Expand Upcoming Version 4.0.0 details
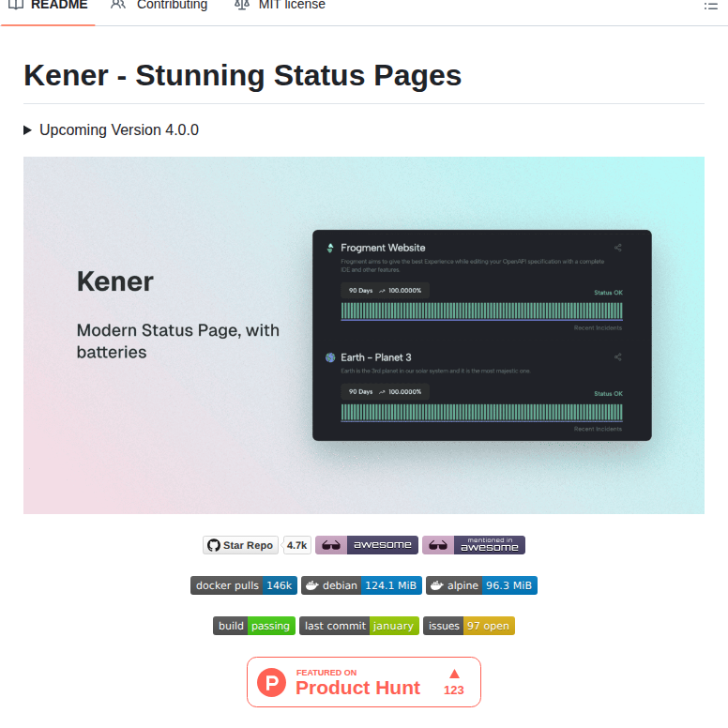The width and height of the screenshot is (728, 728). pos(28,130)
